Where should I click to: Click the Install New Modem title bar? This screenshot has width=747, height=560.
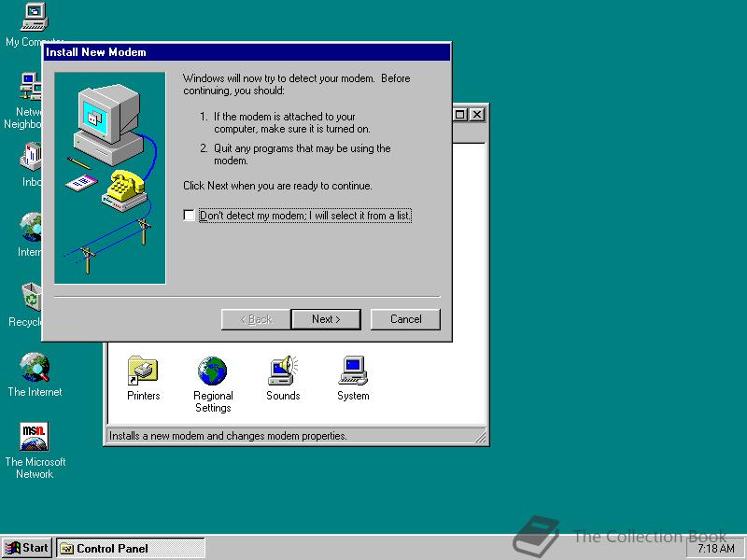click(x=247, y=52)
